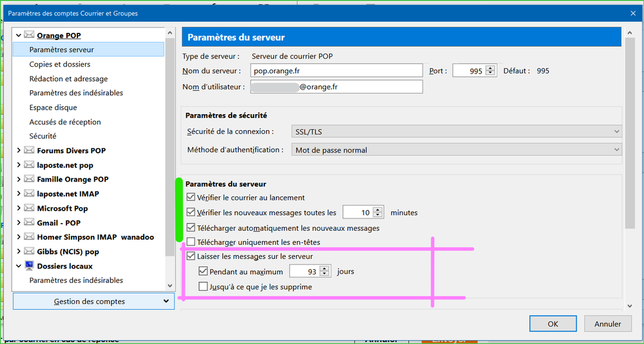This screenshot has height=344, width=644.
Task: Click the settings pane scroll down arrow
Action: 630,306
